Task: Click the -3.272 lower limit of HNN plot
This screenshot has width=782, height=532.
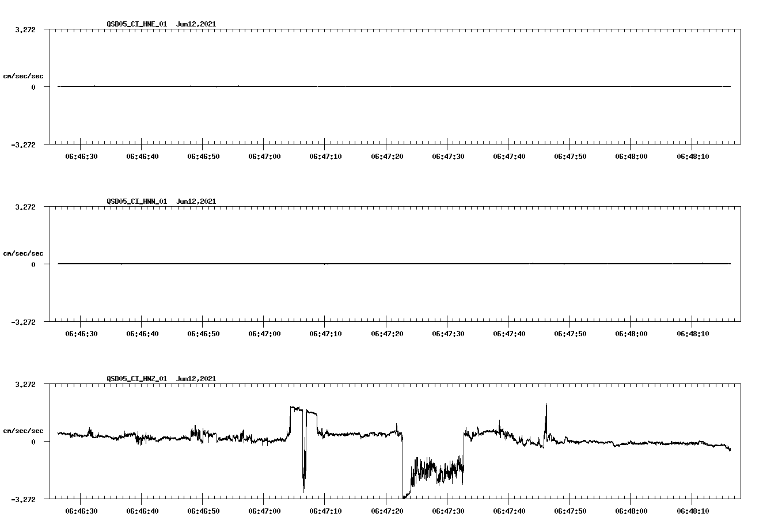Action: pos(24,322)
